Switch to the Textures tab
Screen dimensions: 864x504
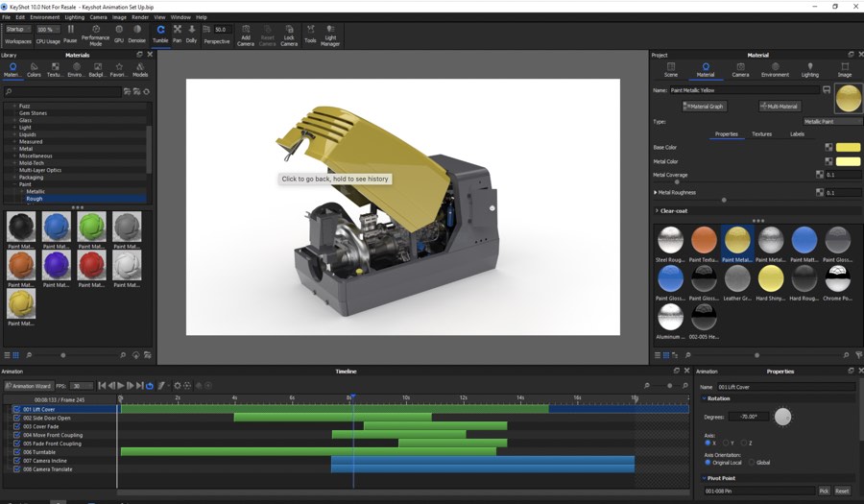point(761,134)
